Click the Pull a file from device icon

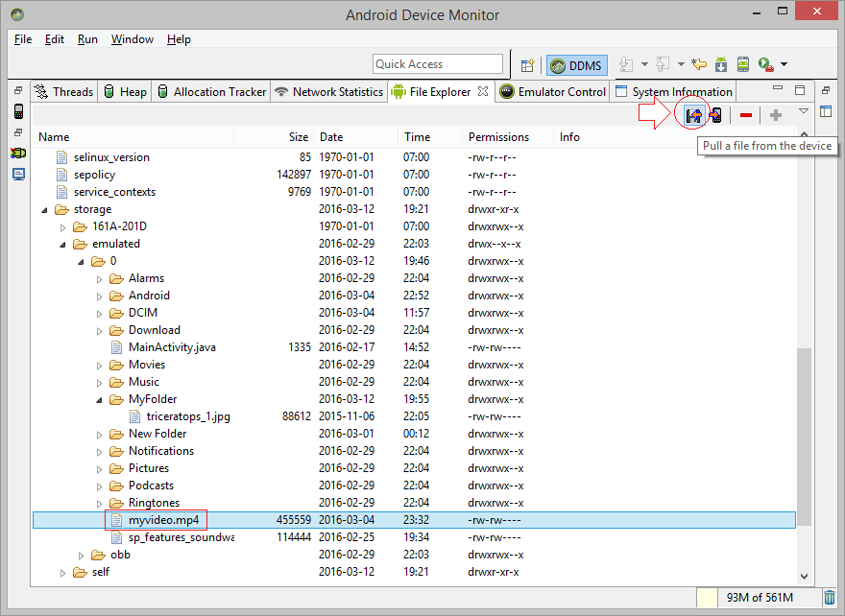click(693, 115)
